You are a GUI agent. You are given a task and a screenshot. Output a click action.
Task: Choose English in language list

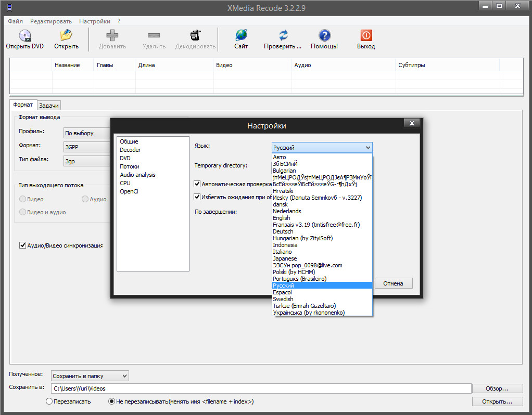point(322,218)
